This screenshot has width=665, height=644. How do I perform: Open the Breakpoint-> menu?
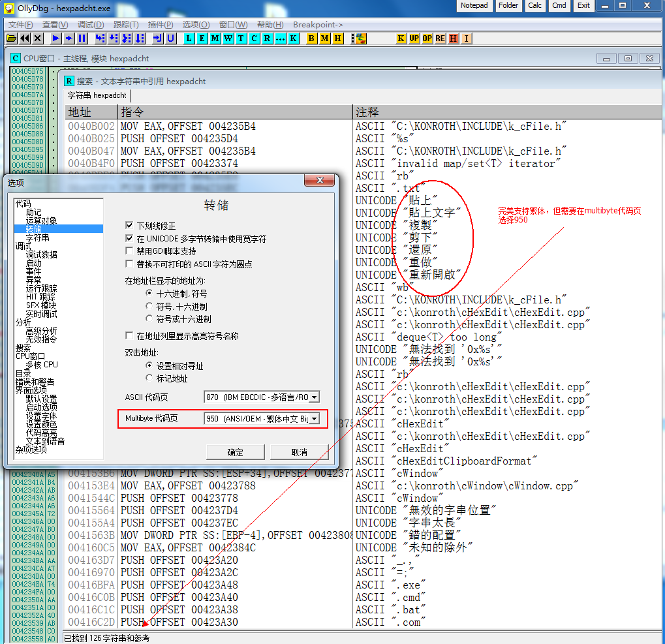318,25
